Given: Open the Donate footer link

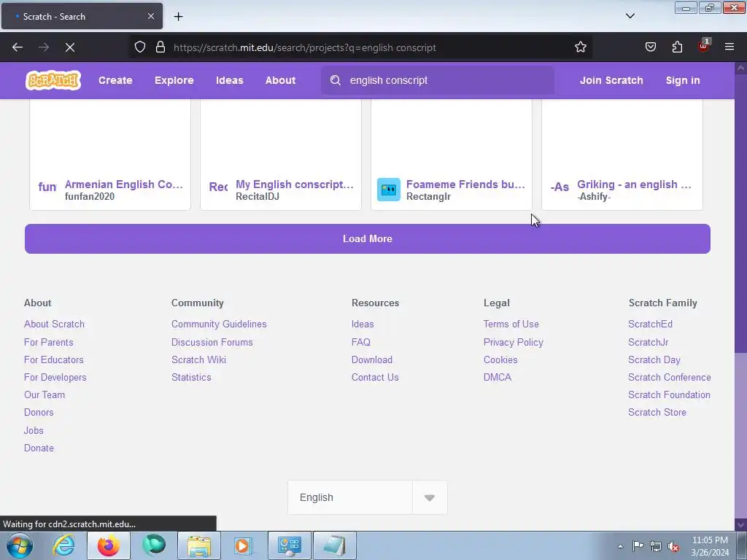Looking at the screenshot, I should pos(39,448).
